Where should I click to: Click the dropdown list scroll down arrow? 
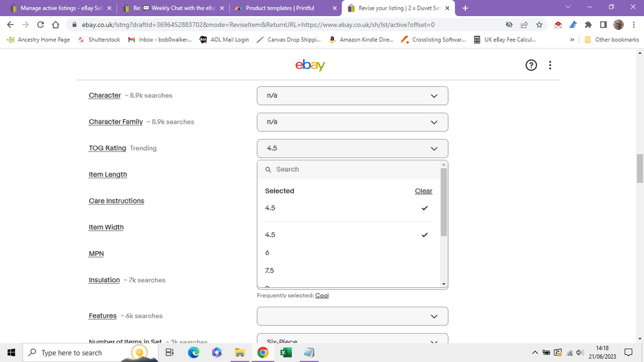pyautogui.click(x=444, y=284)
